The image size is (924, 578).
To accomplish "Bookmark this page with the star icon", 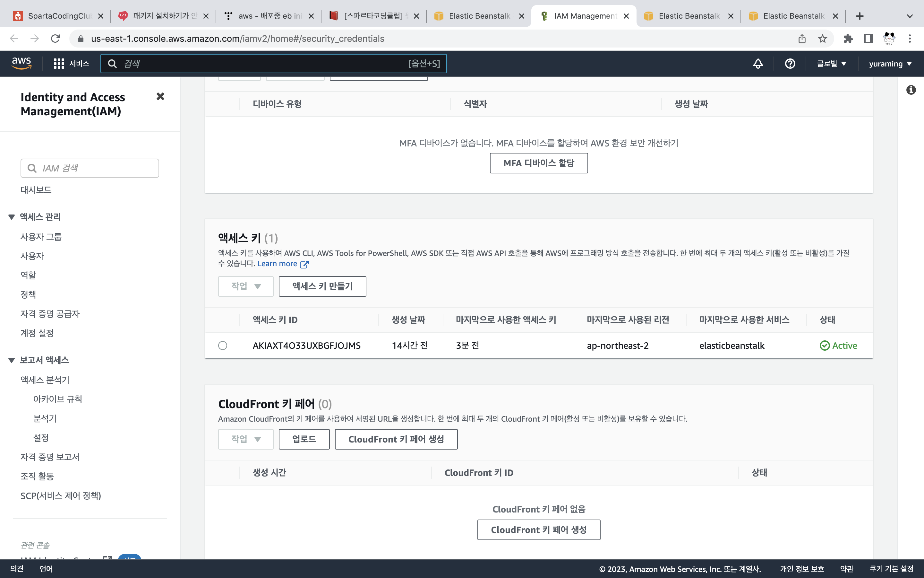I will point(822,39).
